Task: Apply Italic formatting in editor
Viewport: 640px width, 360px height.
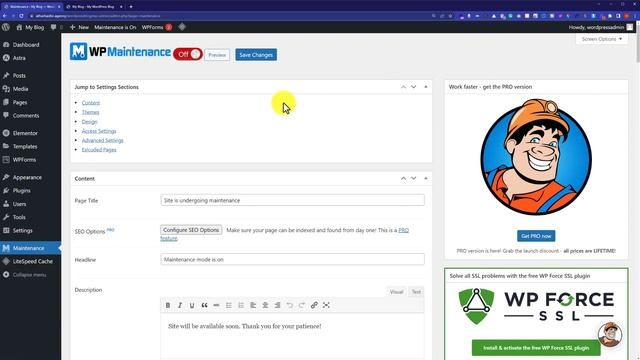Action: pyautogui.click(x=180, y=305)
